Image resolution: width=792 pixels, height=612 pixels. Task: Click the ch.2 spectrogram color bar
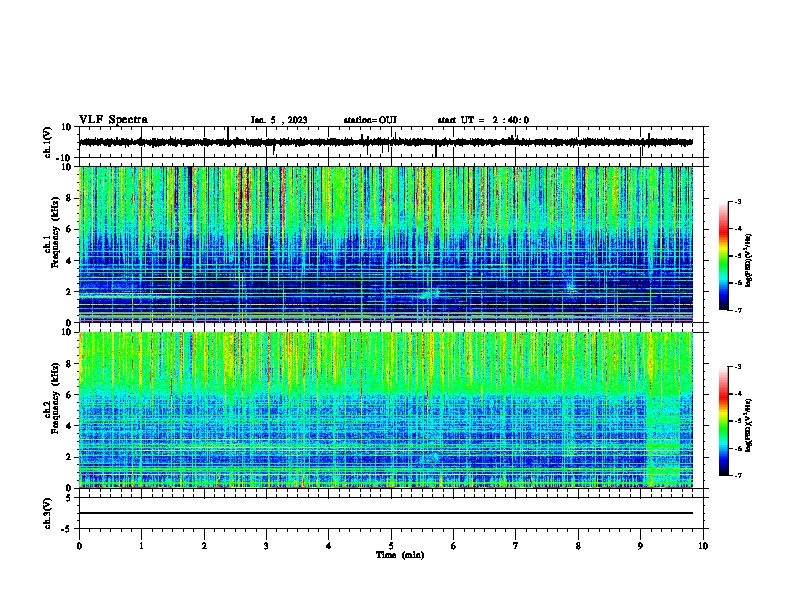click(724, 421)
